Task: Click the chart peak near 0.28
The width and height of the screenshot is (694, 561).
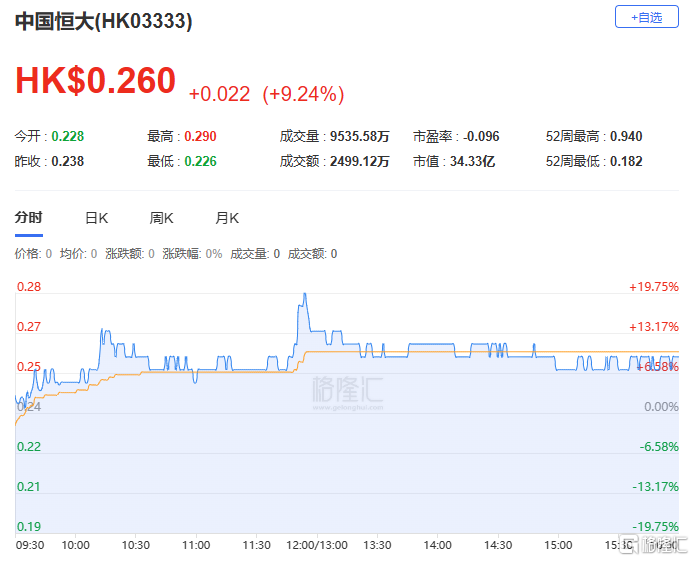Action: (305, 294)
